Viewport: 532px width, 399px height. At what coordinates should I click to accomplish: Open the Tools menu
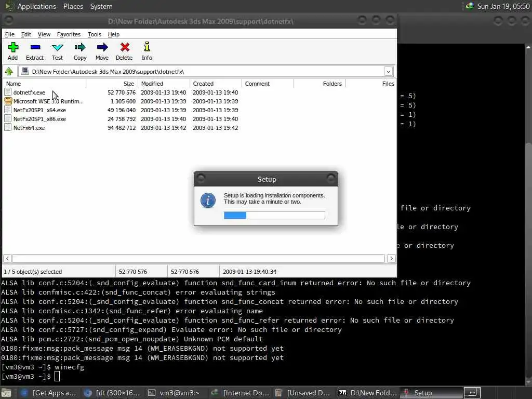click(x=95, y=34)
